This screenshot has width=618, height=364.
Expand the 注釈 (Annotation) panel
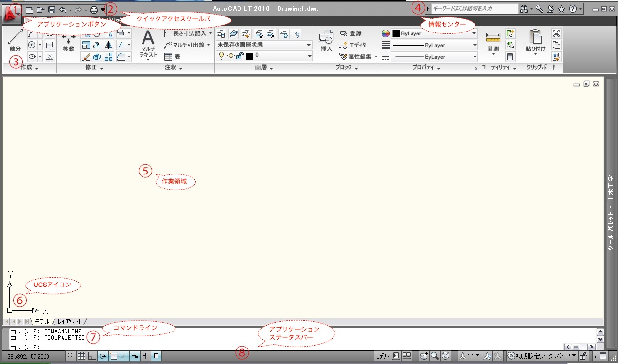174,68
